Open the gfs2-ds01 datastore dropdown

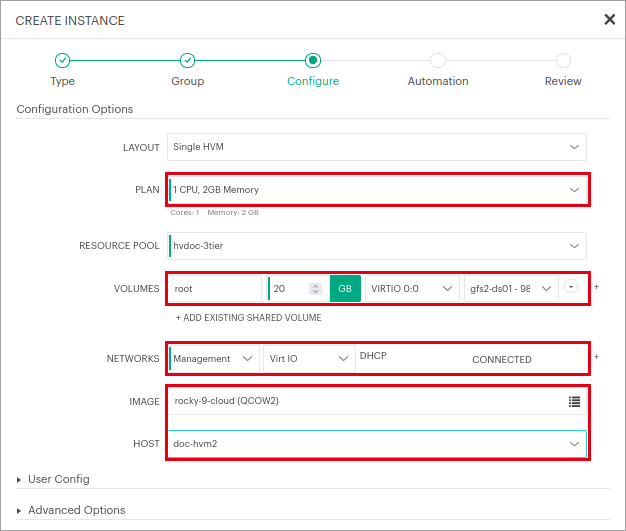(x=511, y=288)
